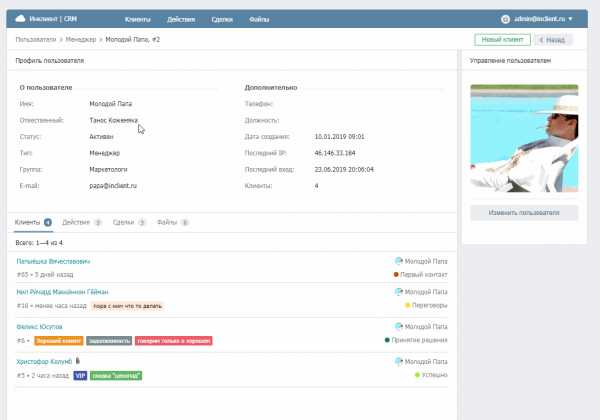This screenshot has width=600, height=420.
Task: Open client Пальяшка Вячеславович
Action: (x=53, y=262)
